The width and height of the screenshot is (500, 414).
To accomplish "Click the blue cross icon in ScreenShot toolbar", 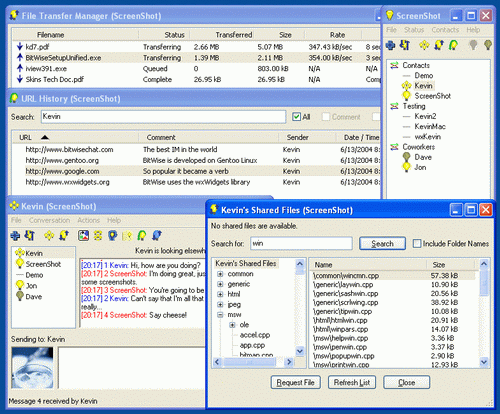I will coord(390,45).
